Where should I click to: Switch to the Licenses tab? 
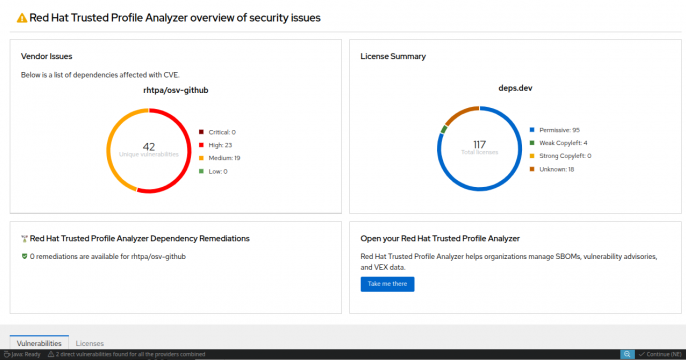[90, 343]
